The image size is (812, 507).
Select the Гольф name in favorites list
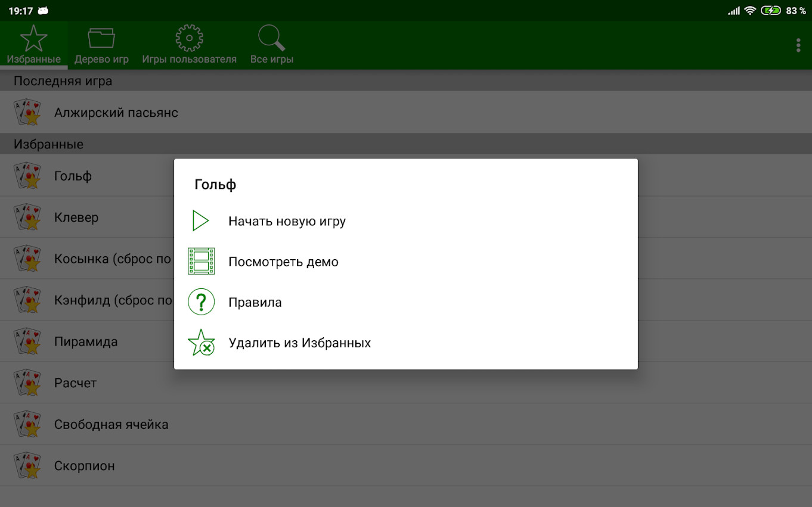click(73, 176)
